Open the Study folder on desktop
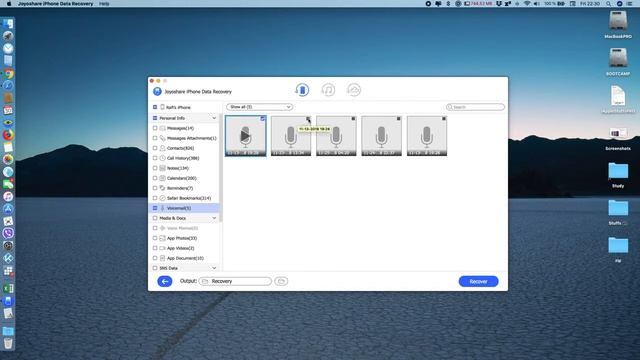 pyautogui.click(x=618, y=171)
